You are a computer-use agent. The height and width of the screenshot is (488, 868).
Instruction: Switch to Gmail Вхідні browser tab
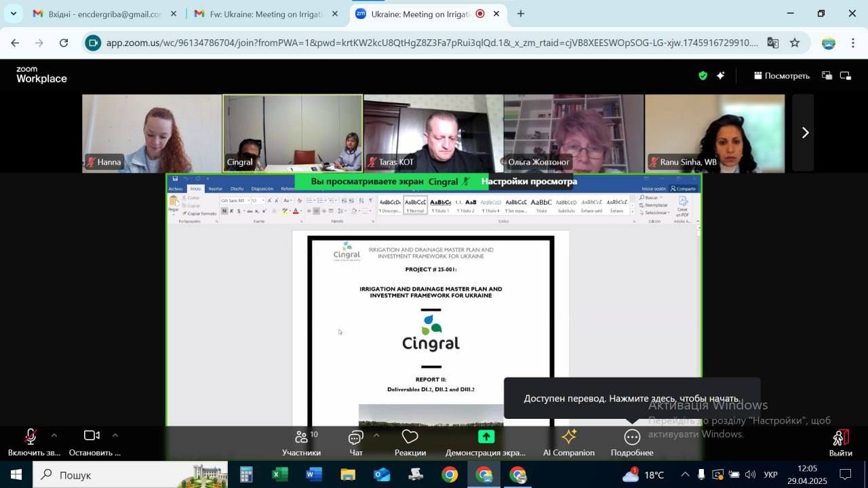(105, 14)
